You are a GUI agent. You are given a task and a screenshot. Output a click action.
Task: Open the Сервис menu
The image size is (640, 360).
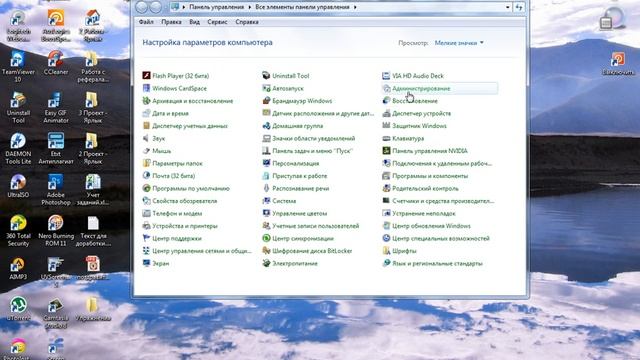point(217,22)
